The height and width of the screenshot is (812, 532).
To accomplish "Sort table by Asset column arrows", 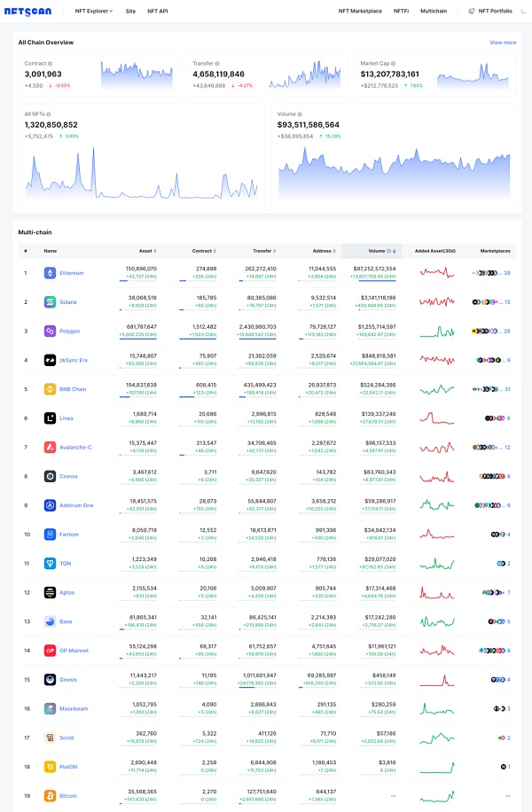I will point(155,251).
